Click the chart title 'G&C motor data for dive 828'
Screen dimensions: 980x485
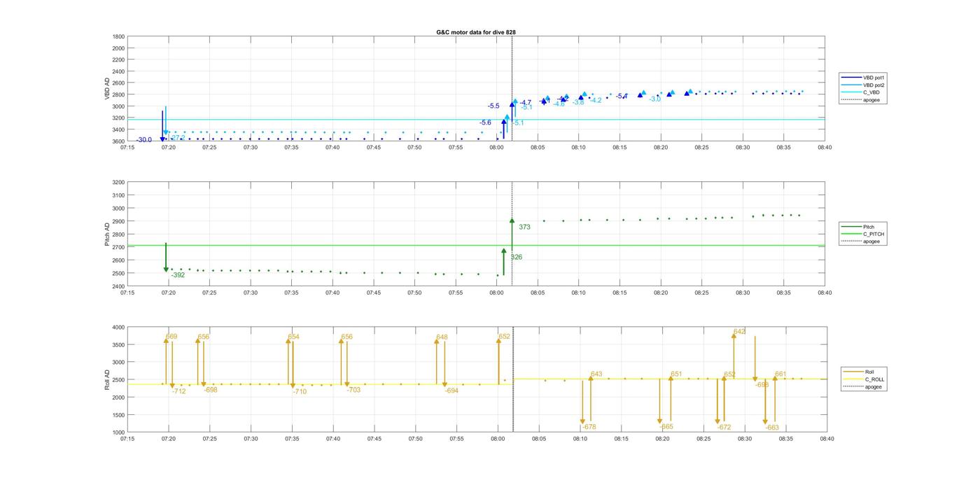coord(476,32)
